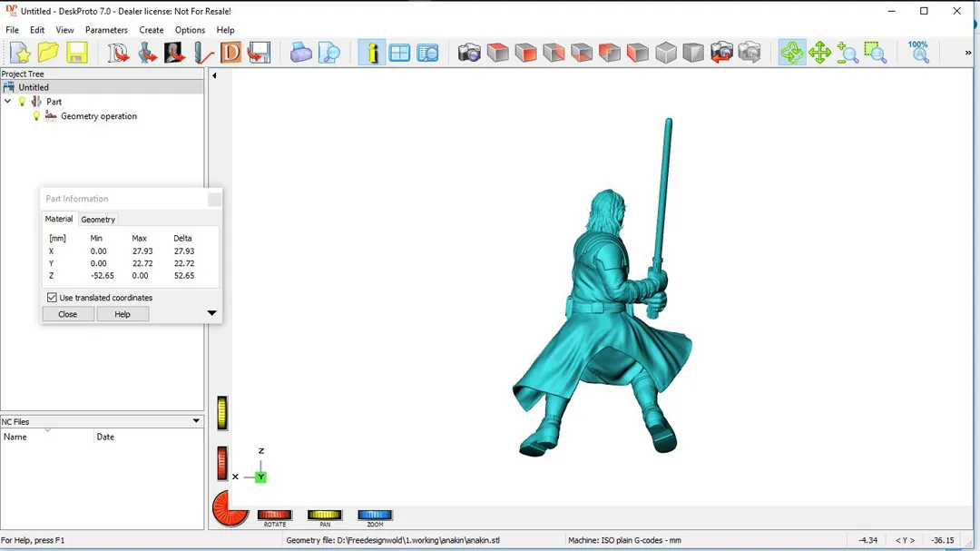
Task: Open the NC Files dropdown arrow
Action: [196, 421]
